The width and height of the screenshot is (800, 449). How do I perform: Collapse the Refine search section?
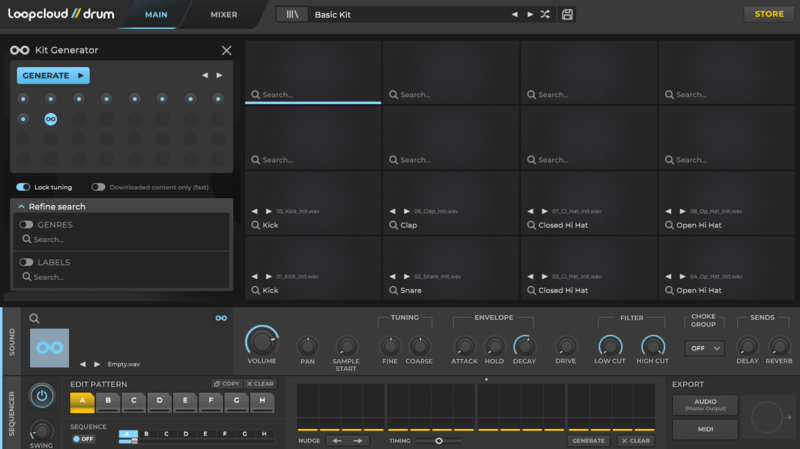(x=20, y=206)
